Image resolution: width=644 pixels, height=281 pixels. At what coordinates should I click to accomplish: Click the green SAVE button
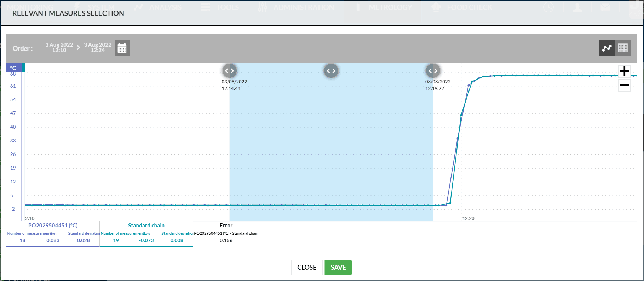[x=338, y=268]
